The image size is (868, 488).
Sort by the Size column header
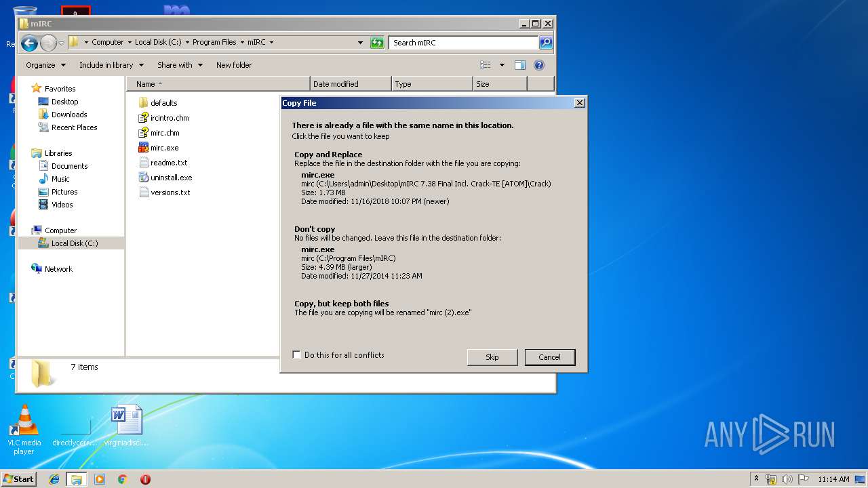click(x=500, y=84)
